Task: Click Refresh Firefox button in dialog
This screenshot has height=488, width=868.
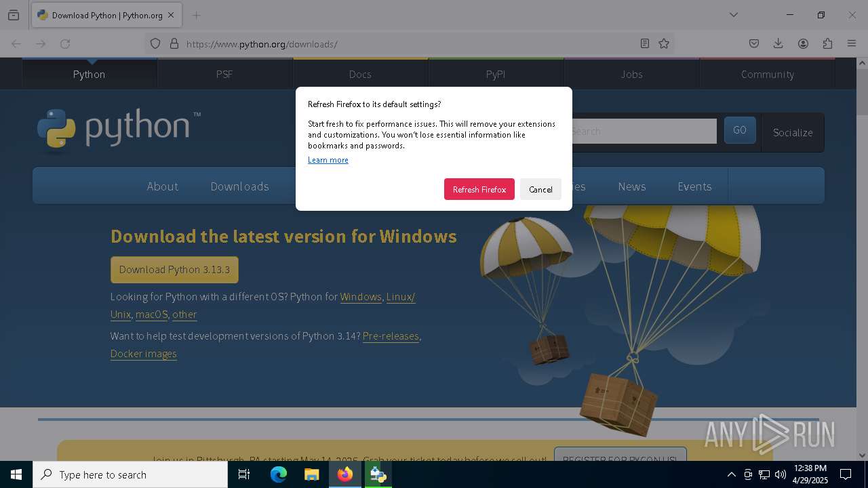Action: click(x=479, y=189)
